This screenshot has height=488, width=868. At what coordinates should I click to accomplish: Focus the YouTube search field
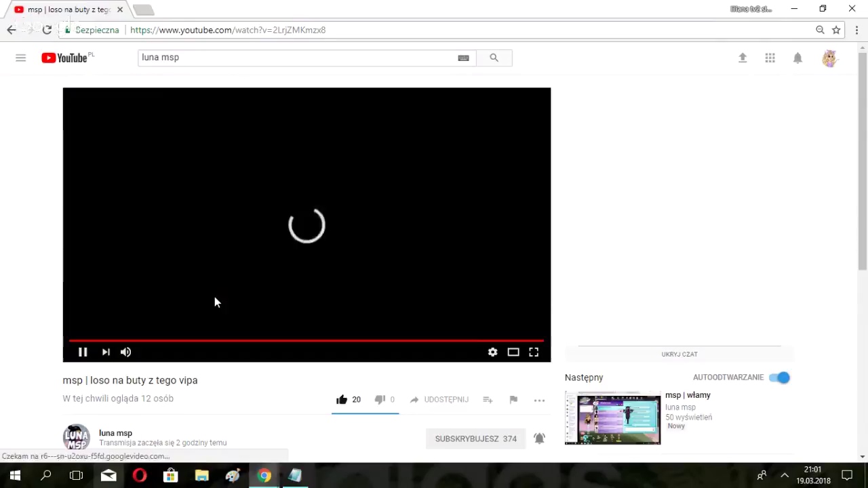click(297, 58)
